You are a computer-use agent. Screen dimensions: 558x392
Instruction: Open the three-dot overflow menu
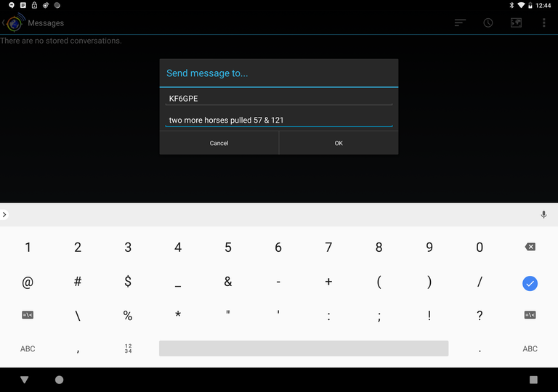(543, 23)
